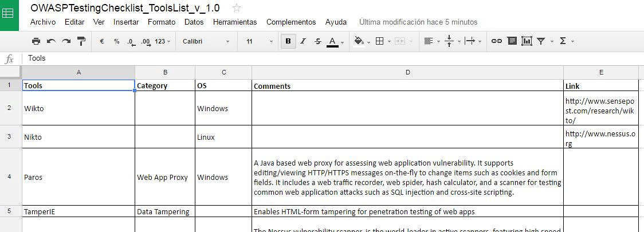
Task: Select the Wikto cell
Action: [78, 108]
